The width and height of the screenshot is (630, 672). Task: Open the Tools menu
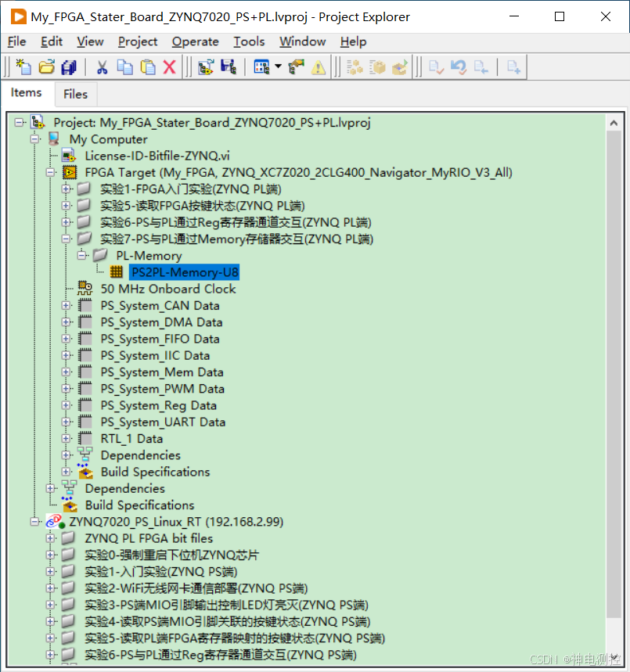coord(249,41)
